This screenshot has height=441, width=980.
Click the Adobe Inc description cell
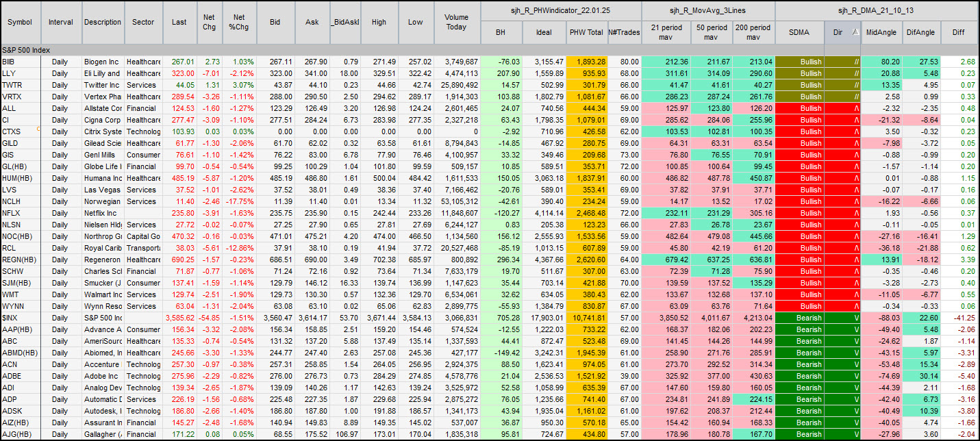(103, 376)
